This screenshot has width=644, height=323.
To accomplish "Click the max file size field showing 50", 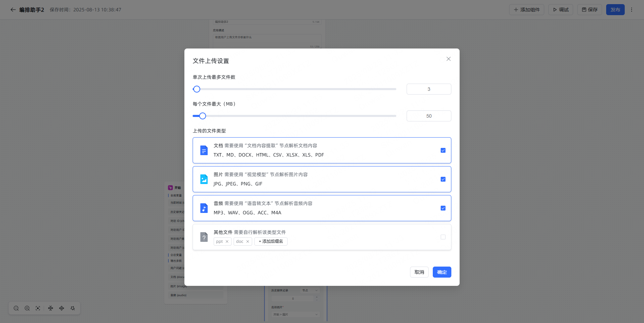I will pos(429,116).
